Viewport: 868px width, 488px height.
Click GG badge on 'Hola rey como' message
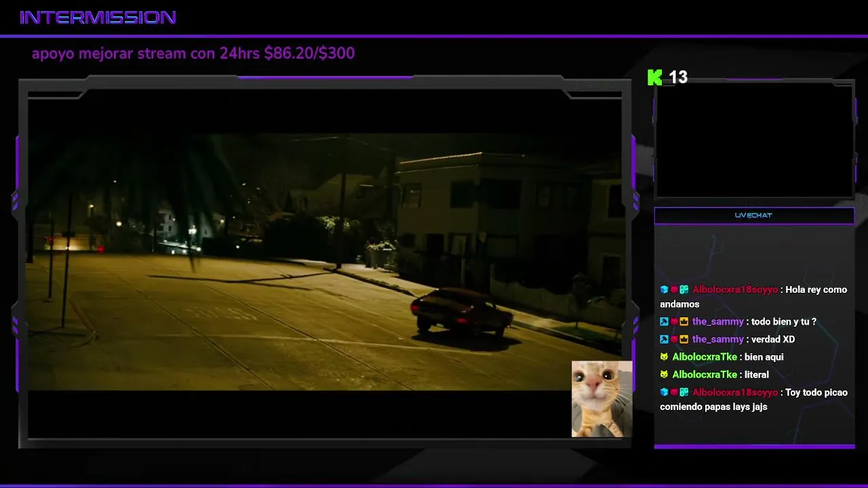click(684, 290)
